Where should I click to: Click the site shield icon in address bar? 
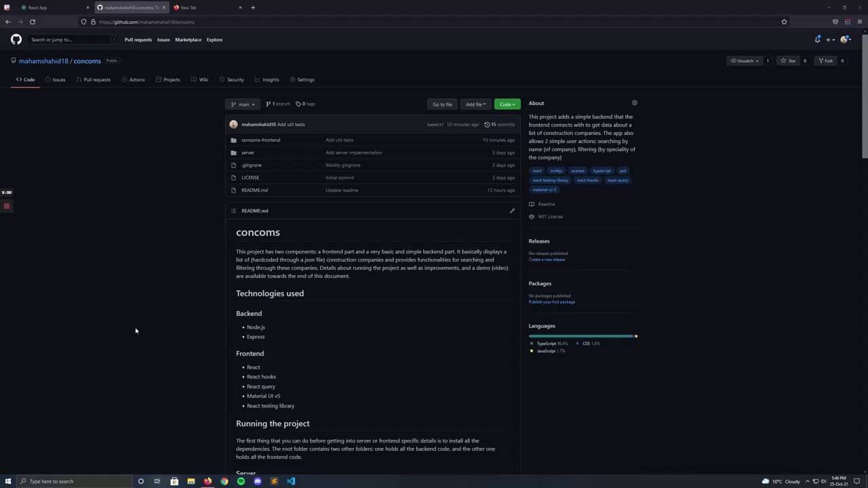(84, 22)
